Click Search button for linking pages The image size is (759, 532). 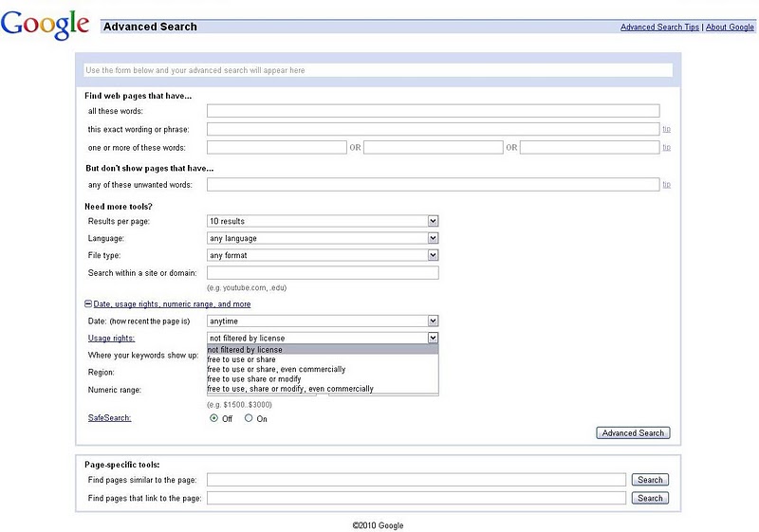(650, 498)
